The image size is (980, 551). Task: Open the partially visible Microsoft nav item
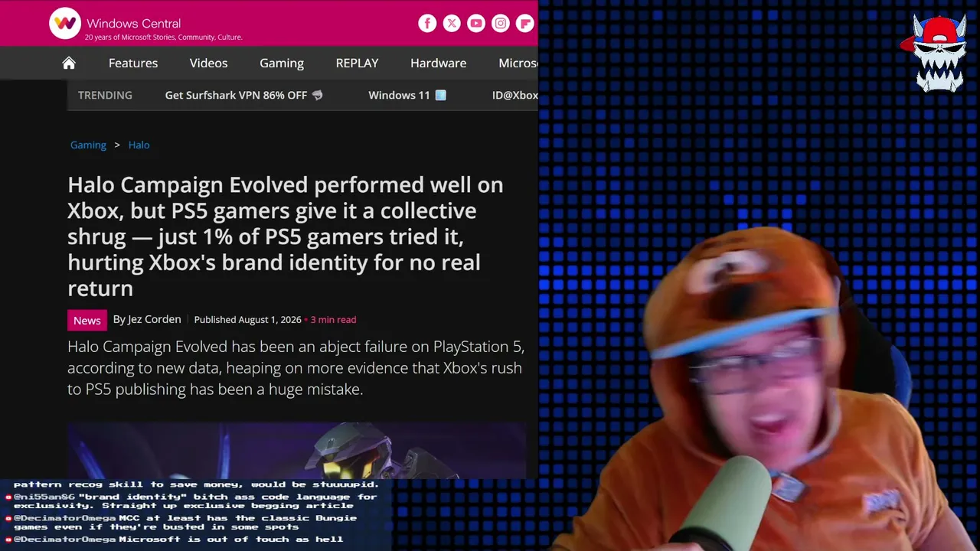pos(518,63)
